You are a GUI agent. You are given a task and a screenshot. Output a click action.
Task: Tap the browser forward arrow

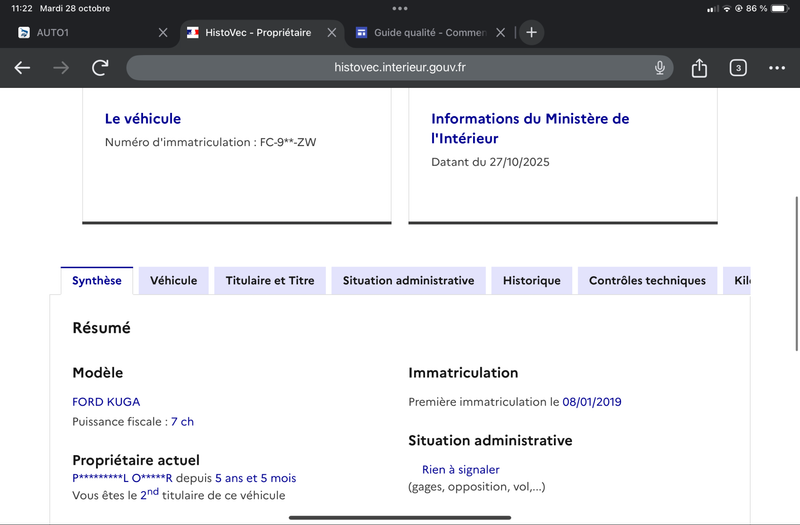click(61, 68)
